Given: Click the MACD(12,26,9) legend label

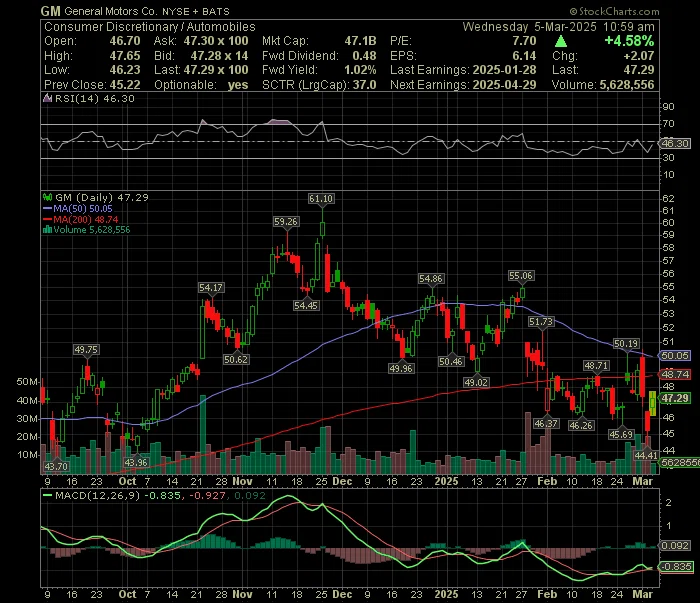Looking at the screenshot, I should (97, 495).
